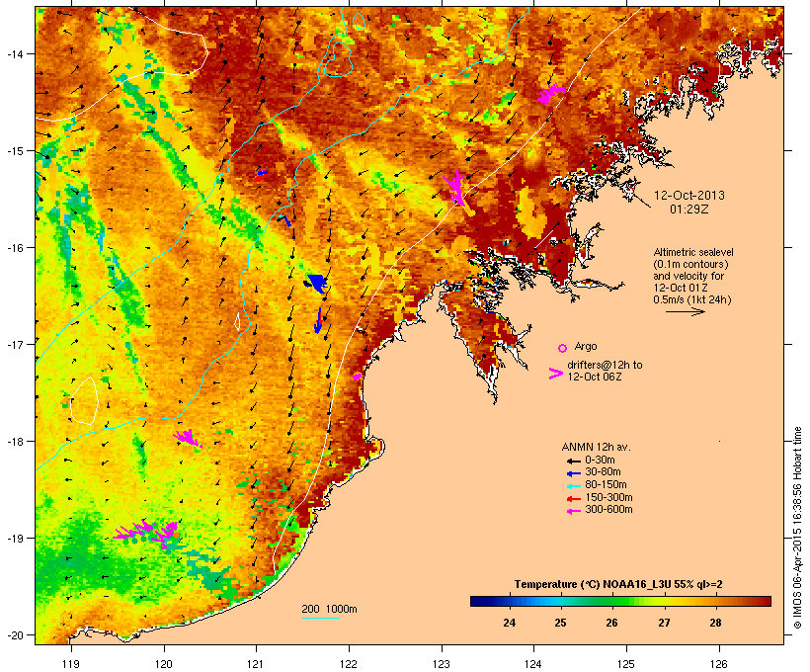Click the latitude -20 axis label
The width and height of the screenshot is (810, 672).
pyautogui.click(x=14, y=635)
